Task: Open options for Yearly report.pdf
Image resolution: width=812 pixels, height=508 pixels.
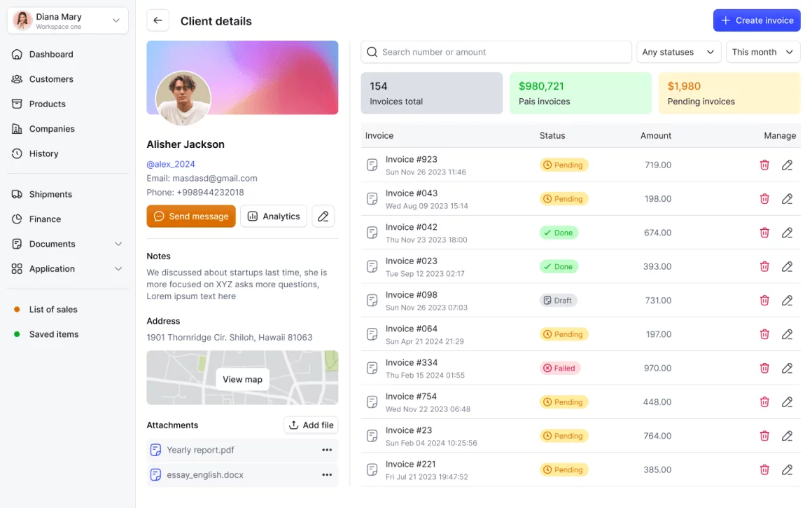Action: (x=326, y=450)
